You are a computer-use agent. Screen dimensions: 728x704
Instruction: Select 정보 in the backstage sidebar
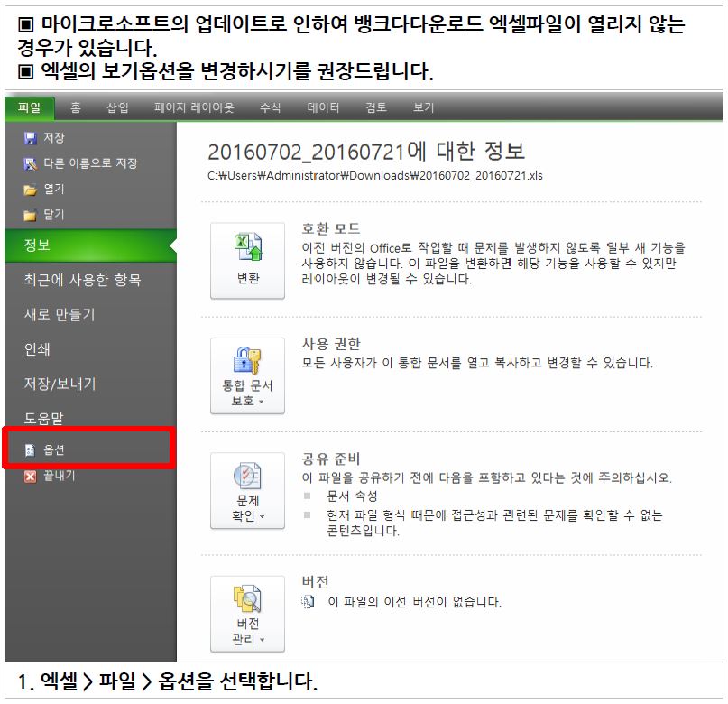(90, 245)
